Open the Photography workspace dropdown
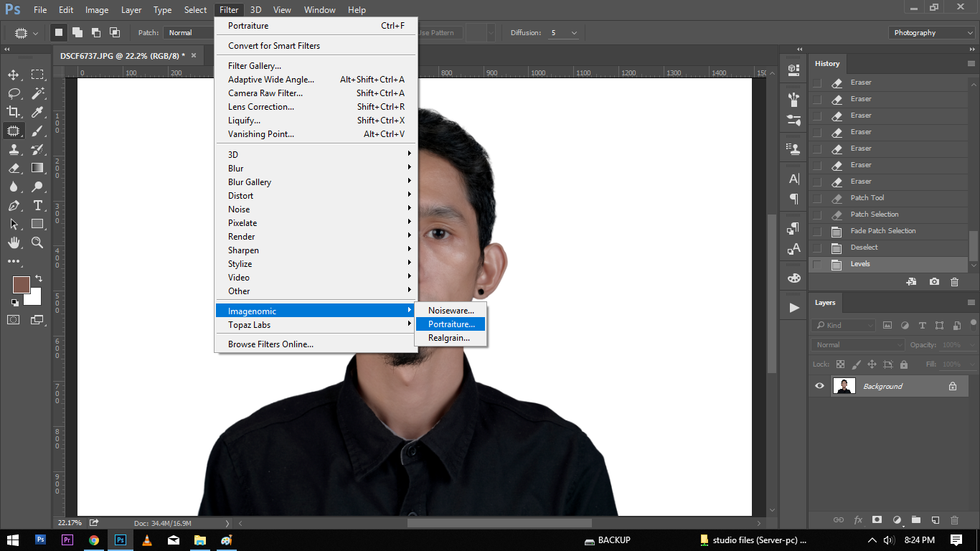Image resolution: width=980 pixels, height=551 pixels. (x=931, y=33)
